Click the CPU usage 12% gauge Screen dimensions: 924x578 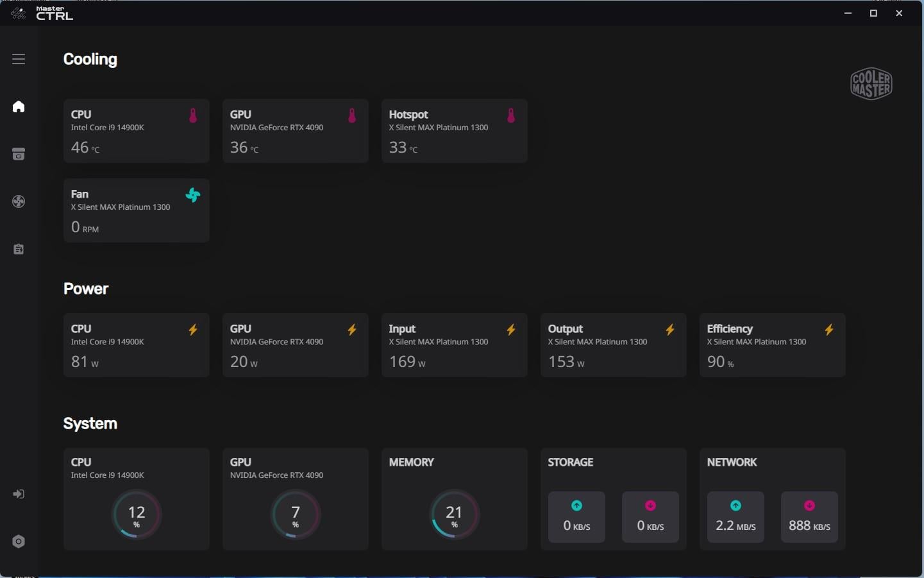point(137,514)
